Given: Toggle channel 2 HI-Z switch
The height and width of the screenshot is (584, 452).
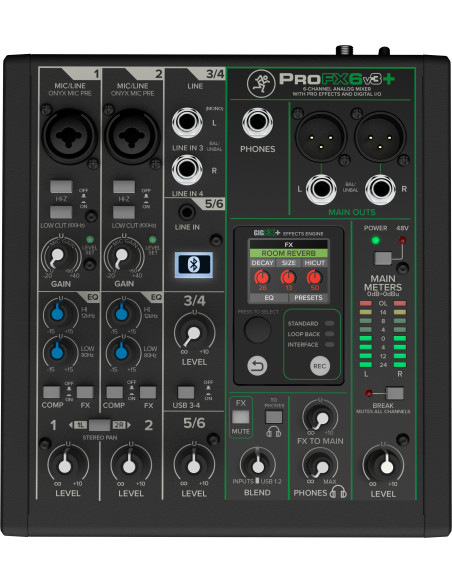Looking at the screenshot, I should (x=124, y=187).
